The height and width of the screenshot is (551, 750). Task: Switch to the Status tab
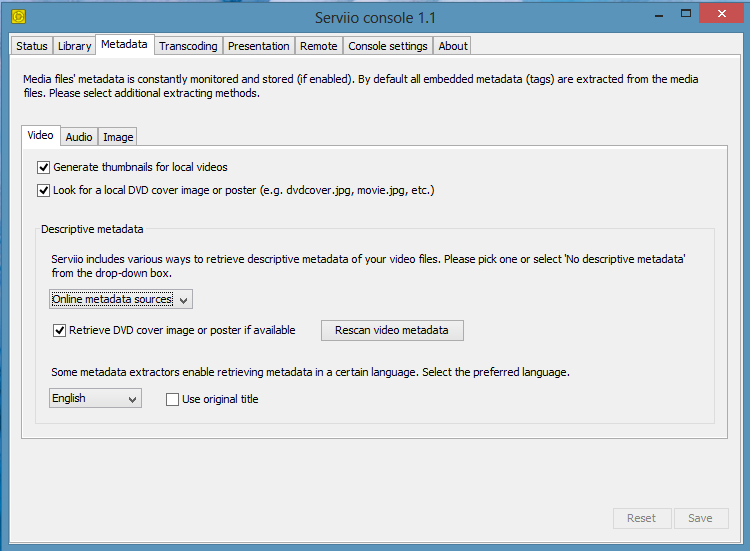32,46
